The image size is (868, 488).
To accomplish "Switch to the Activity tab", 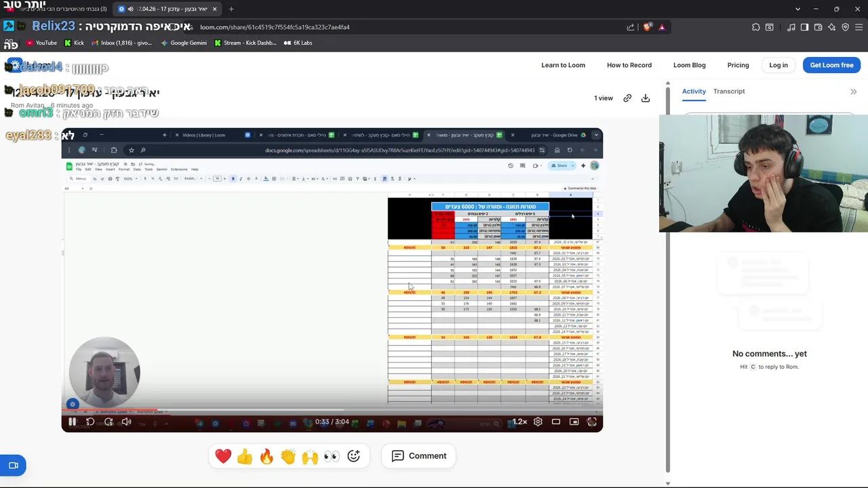I will pyautogui.click(x=694, y=91).
